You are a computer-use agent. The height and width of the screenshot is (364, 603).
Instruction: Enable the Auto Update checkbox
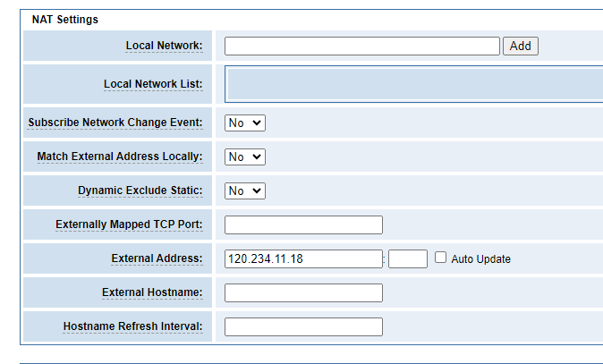(440, 258)
